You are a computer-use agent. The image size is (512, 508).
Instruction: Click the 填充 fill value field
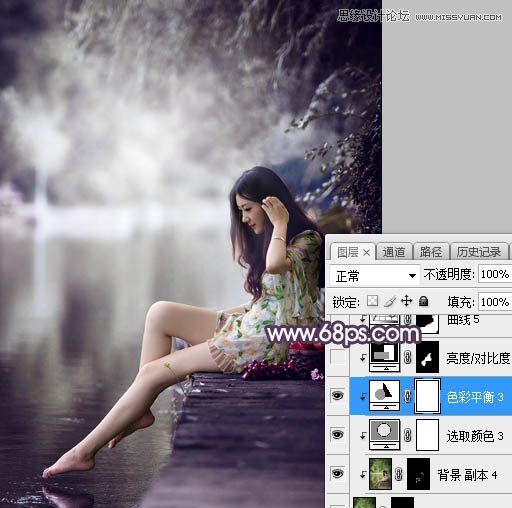pos(495,302)
